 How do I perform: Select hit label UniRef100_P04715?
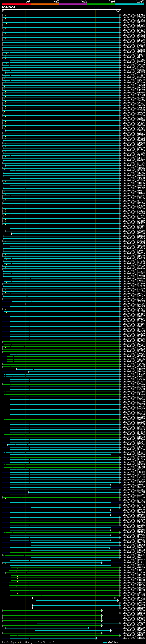coord(133,100)
